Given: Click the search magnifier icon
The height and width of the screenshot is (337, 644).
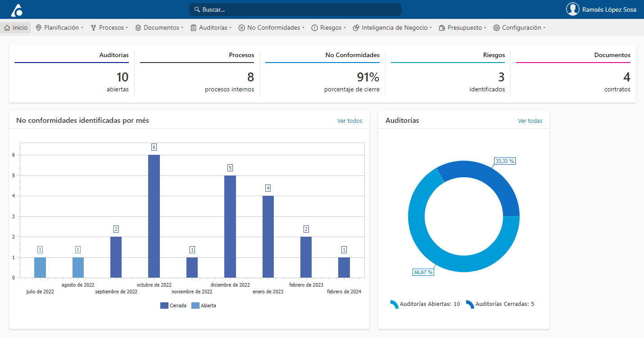Looking at the screenshot, I should [197, 9].
